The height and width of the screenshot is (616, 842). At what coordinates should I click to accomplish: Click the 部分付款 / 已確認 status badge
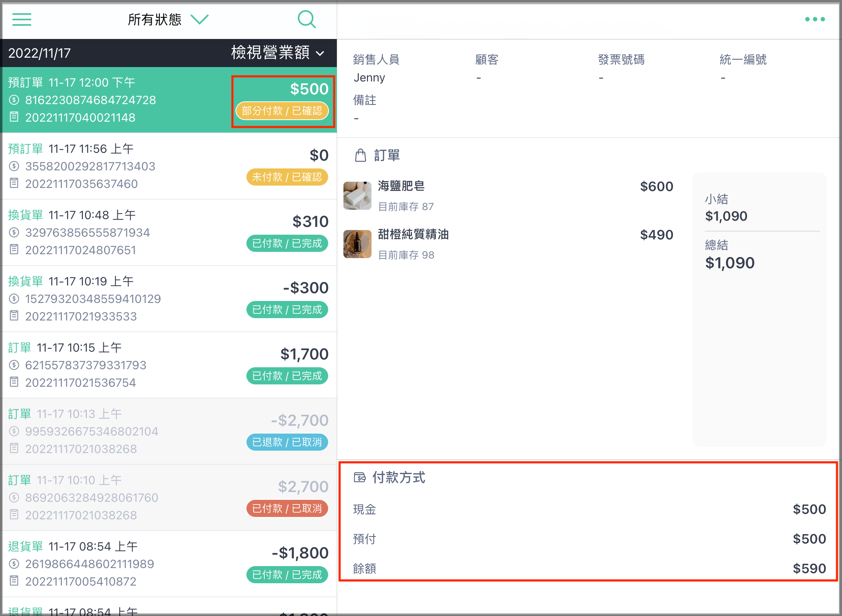pos(282,111)
